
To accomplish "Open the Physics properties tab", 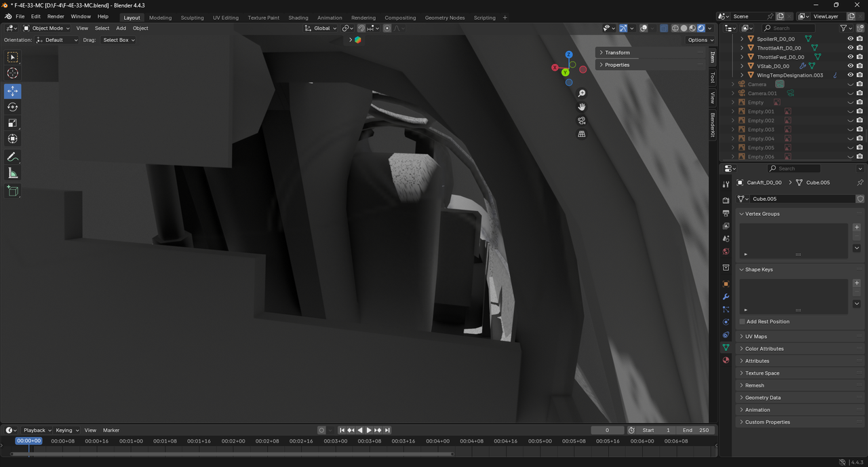I will coord(726,322).
